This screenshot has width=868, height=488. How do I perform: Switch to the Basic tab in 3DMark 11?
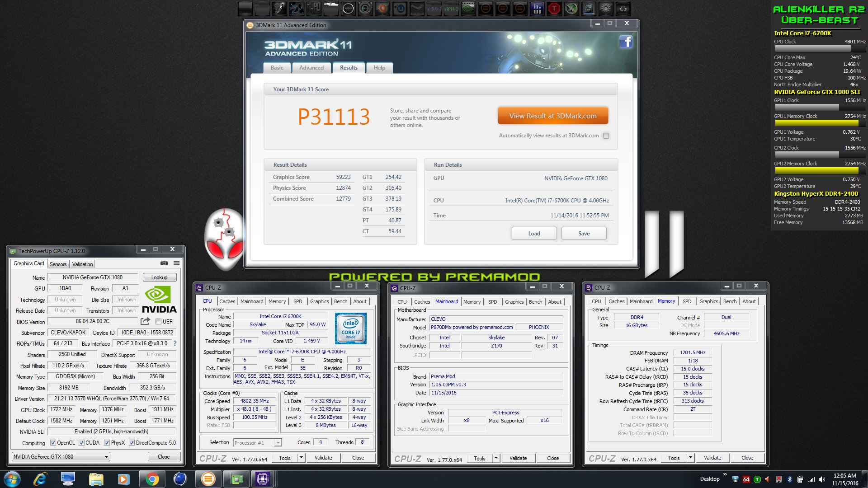pos(277,68)
